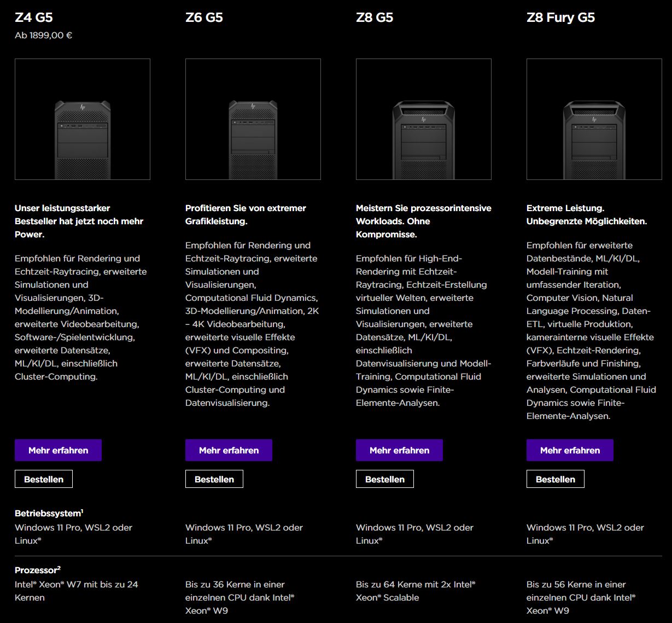Click headline 'Extreme Leistung. Unbegrenzte Möglichkeiten.'
The width and height of the screenshot is (672, 623).
587,214
